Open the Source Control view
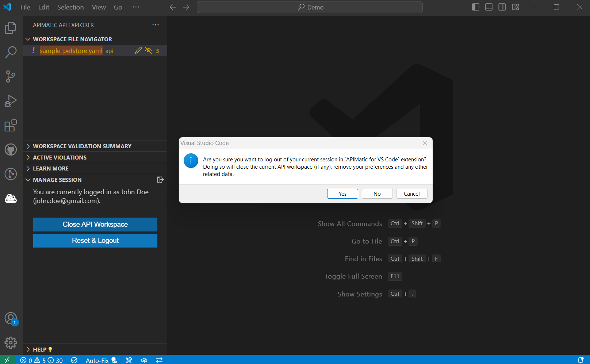Viewport: 590px width, 364px height. [x=11, y=76]
